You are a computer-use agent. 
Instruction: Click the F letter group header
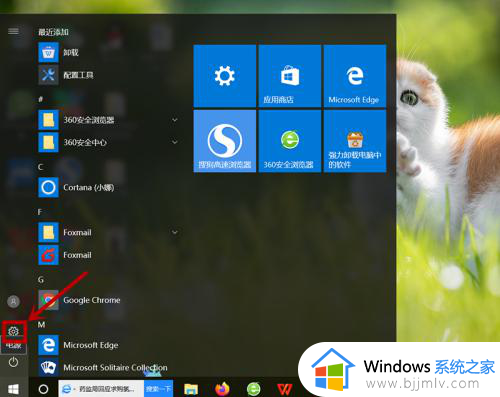tap(40, 212)
